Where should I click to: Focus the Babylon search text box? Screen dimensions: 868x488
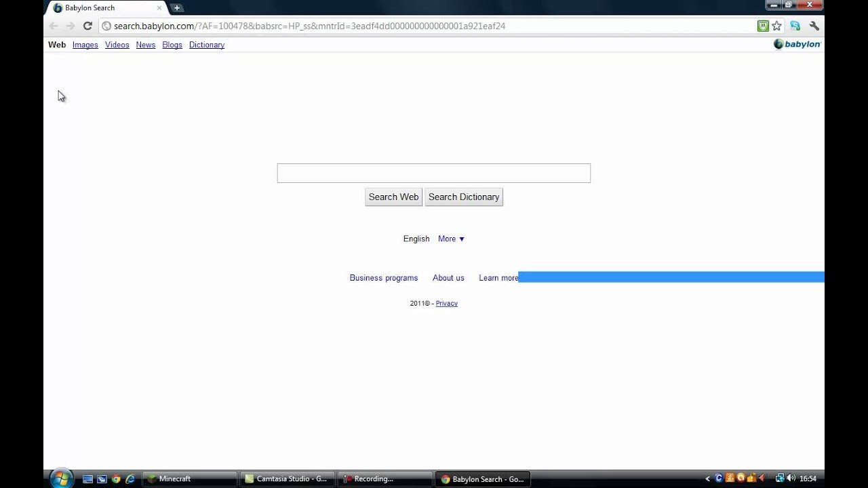click(434, 173)
